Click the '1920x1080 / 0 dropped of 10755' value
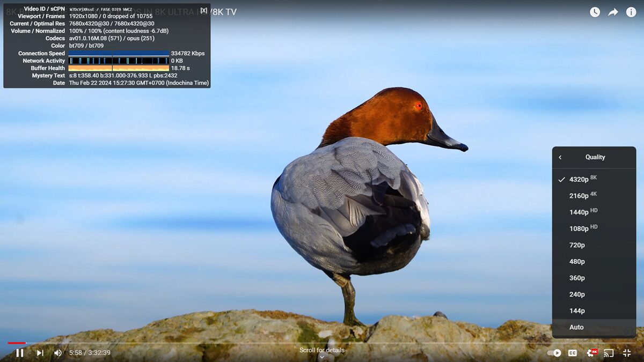The width and height of the screenshot is (644, 362). pos(111,16)
